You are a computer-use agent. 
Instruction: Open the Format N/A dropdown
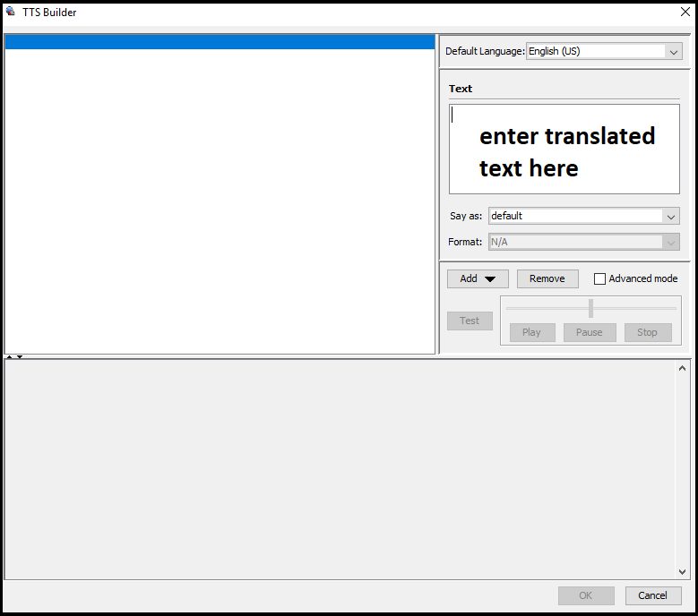click(x=583, y=242)
